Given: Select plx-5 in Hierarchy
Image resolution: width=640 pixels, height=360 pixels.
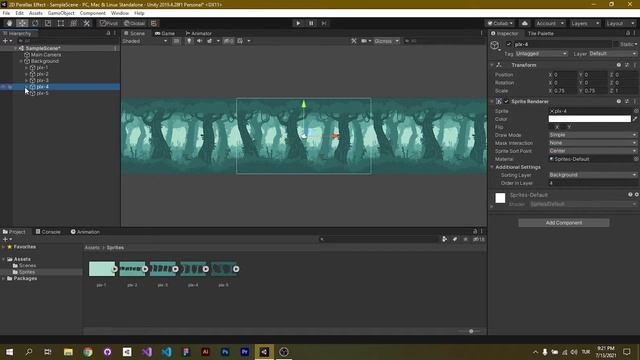Looking at the screenshot, I should [x=42, y=93].
